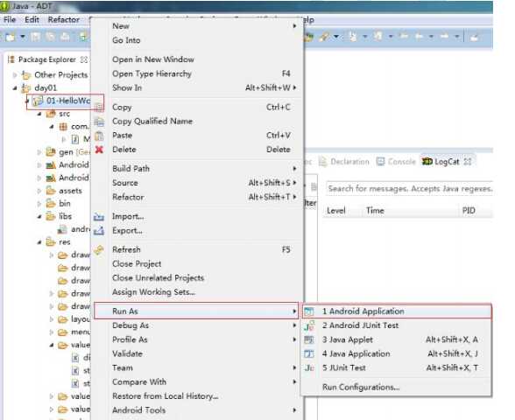
Task: Click the Paste clipboard icon
Action: (99, 136)
